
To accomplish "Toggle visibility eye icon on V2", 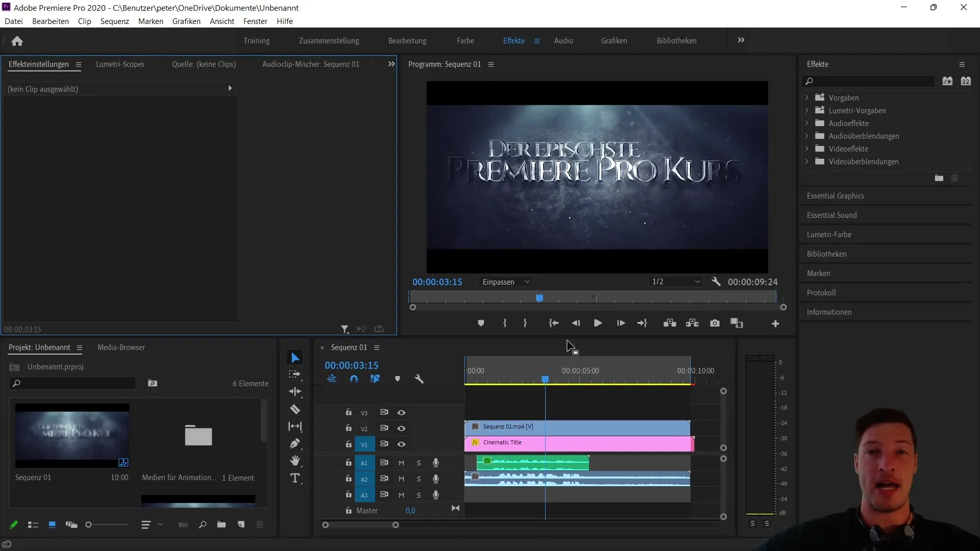I will [401, 428].
